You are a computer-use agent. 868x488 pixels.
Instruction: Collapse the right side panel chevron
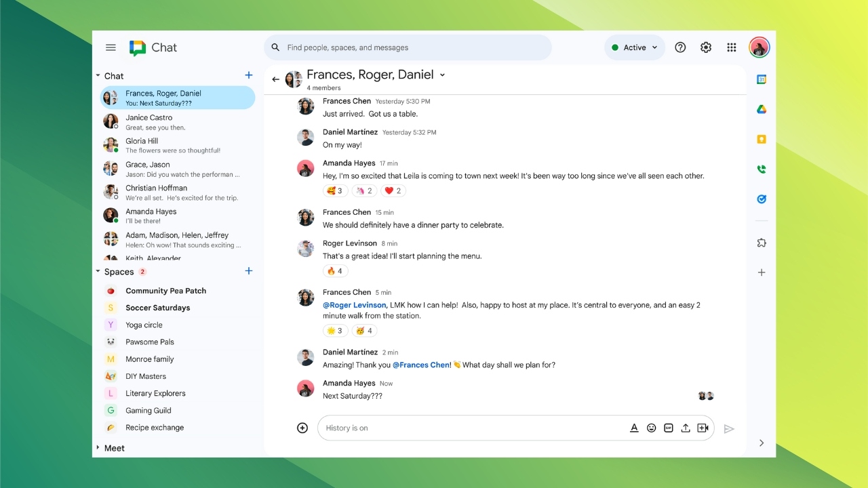pos(762,443)
